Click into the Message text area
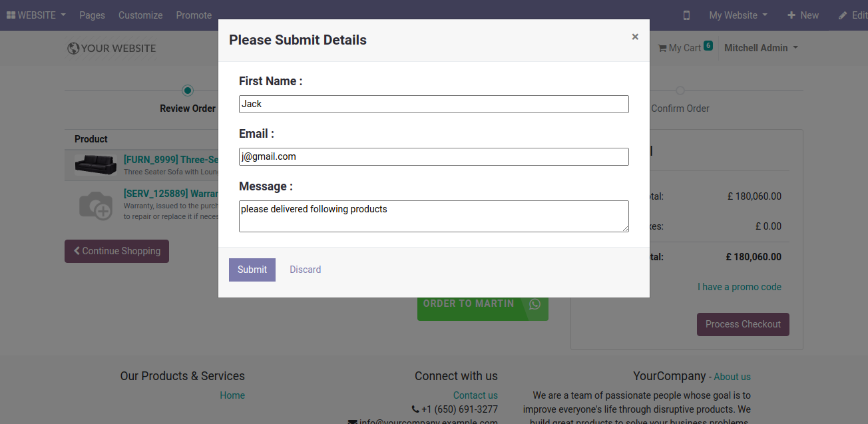 [434, 216]
